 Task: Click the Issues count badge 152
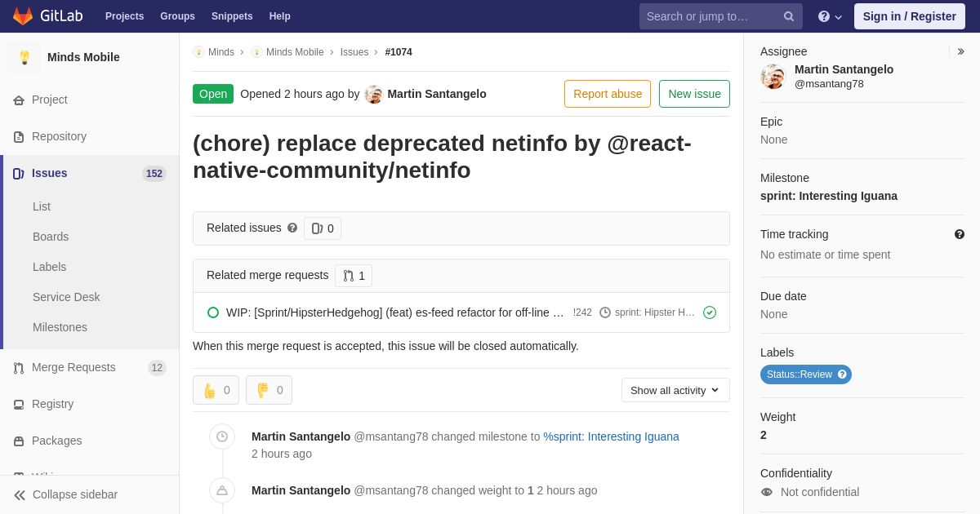click(154, 174)
